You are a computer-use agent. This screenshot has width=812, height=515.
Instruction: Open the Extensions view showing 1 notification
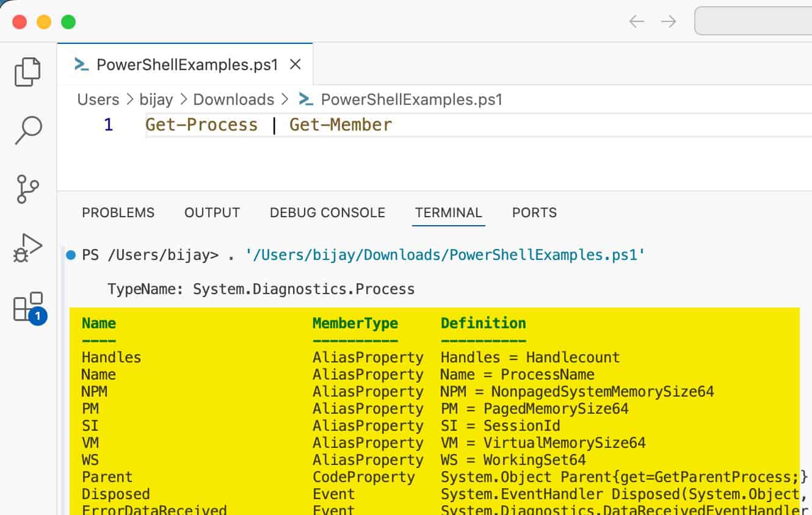click(27, 308)
